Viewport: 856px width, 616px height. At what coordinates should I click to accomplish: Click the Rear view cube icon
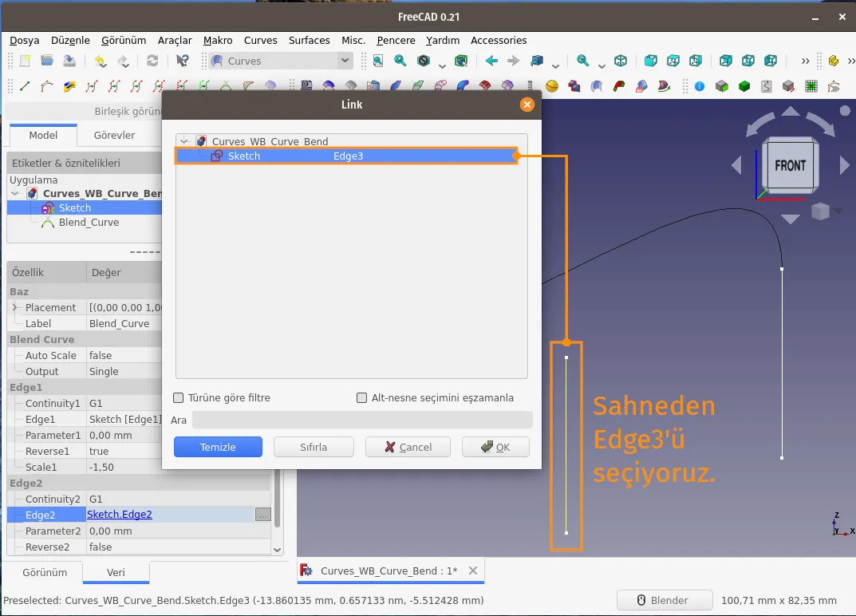pos(725,61)
